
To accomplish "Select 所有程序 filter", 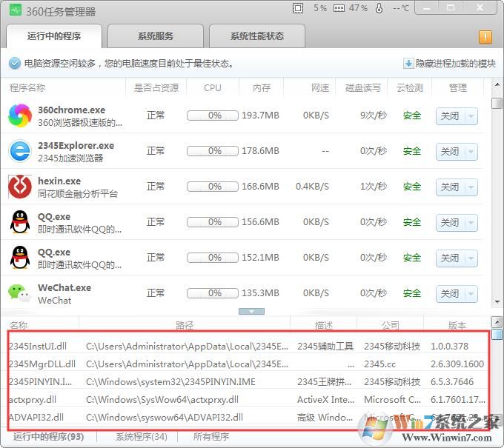I will [211, 437].
